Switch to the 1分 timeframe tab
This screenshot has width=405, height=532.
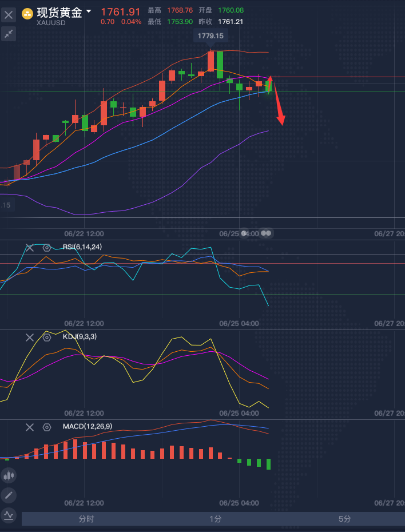215,519
